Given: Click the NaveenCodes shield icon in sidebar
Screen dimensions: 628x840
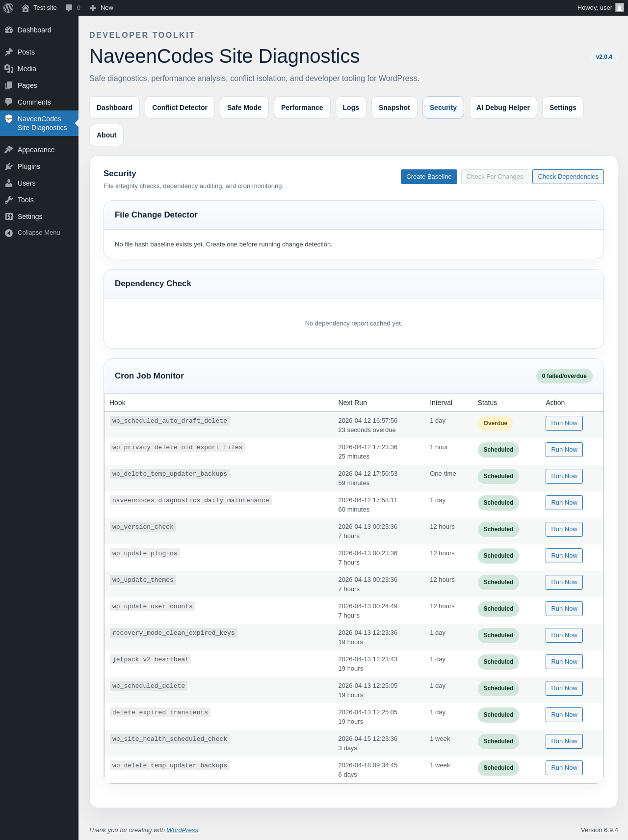Looking at the screenshot, I should pyautogui.click(x=9, y=119).
